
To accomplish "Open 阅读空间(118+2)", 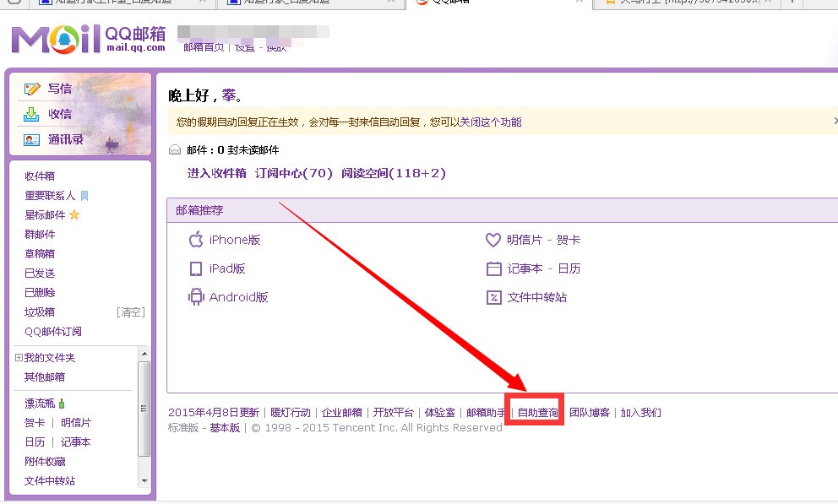I will 394,173.
